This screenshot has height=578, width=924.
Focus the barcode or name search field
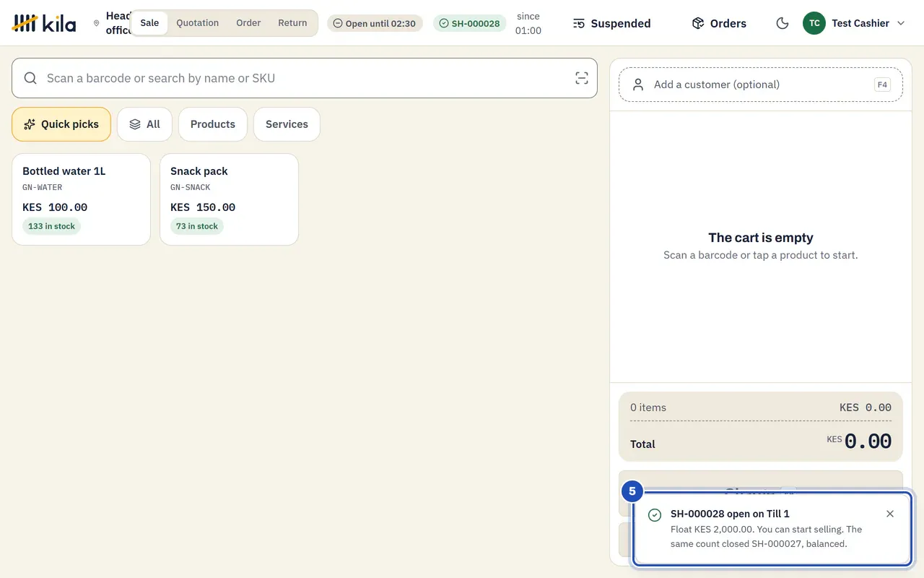[305, 78]
